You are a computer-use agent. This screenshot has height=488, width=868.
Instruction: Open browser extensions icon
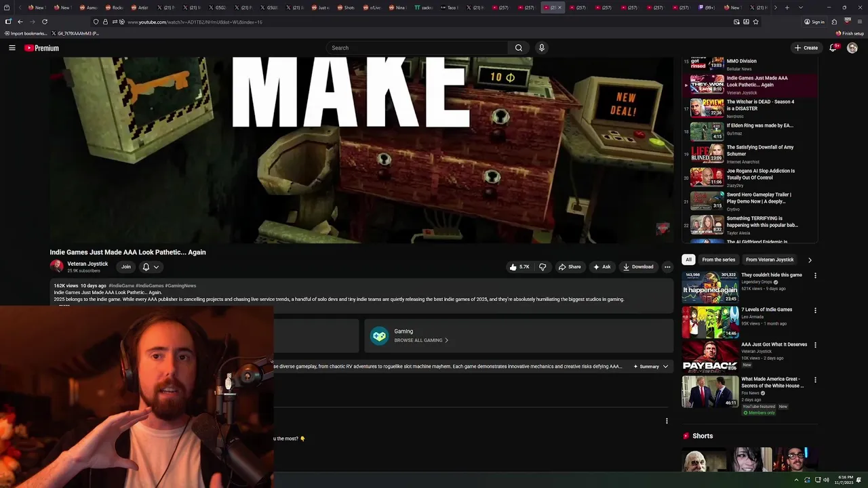(834, 22)
